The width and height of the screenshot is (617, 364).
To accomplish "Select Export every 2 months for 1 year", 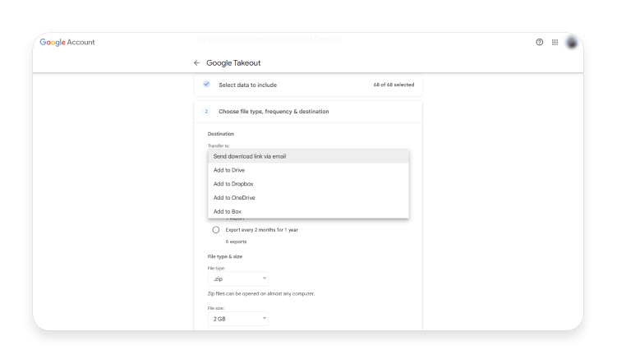I will [x=216, y=230].
